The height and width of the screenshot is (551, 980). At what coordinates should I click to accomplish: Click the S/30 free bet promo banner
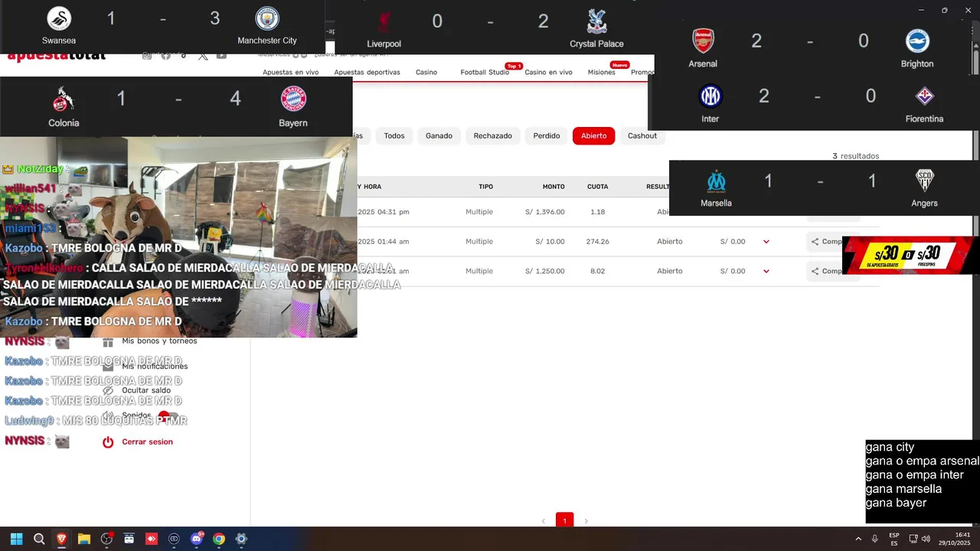coord(910,255)
